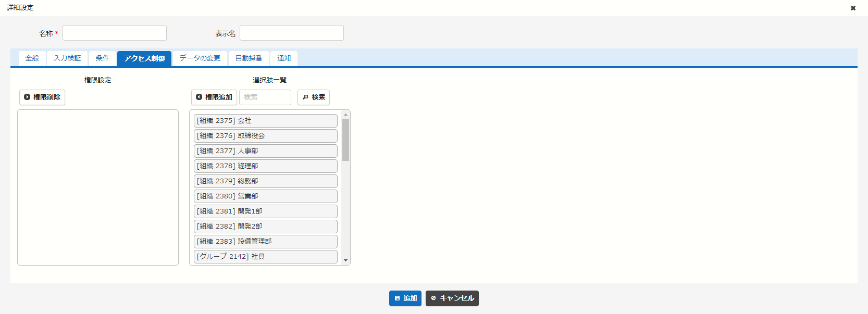Select the アクセス制御 tab
Viewport: 868px width, 314px height.
point(144,58)
